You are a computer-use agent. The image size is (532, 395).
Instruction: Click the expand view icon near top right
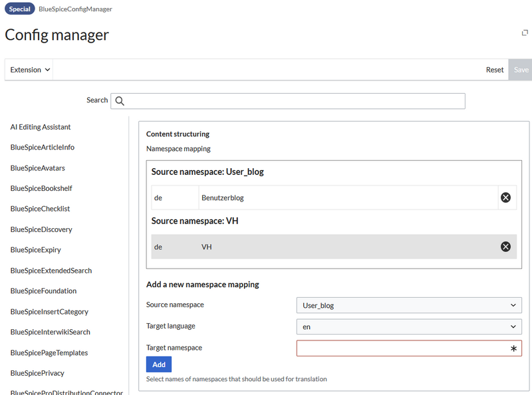pos(525,31)
